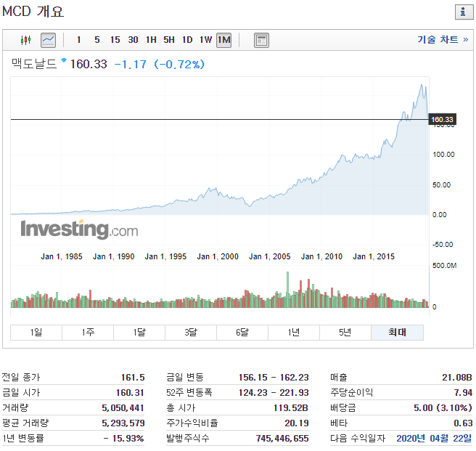Click the down arrow beside 맥도날드
The image size is (476, 451).
click(64, 60)
